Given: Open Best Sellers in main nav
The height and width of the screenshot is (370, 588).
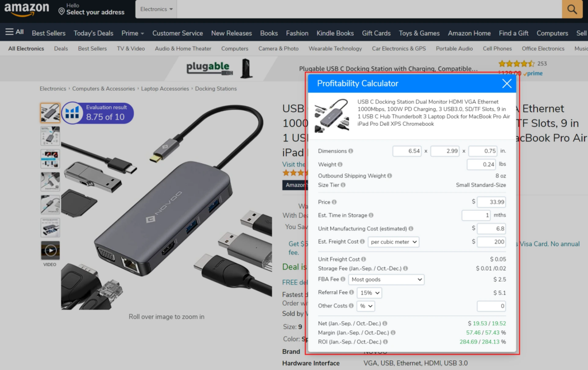Looking at the screenshot, I should (48, 33).
